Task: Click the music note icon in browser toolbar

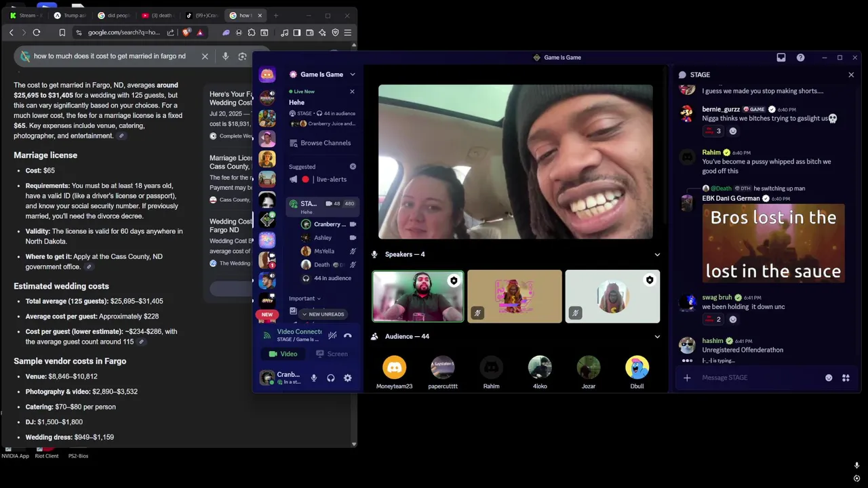Action: pos(285,33)
